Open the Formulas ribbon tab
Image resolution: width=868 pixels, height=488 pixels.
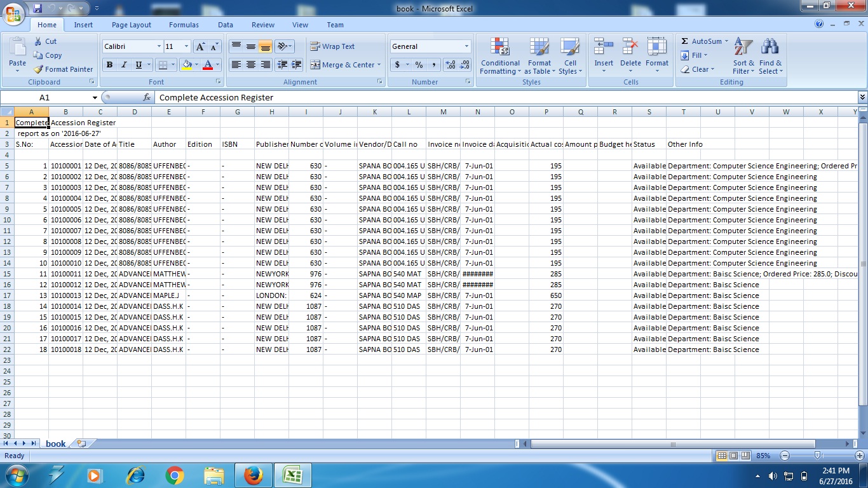(x=184, y=25)
